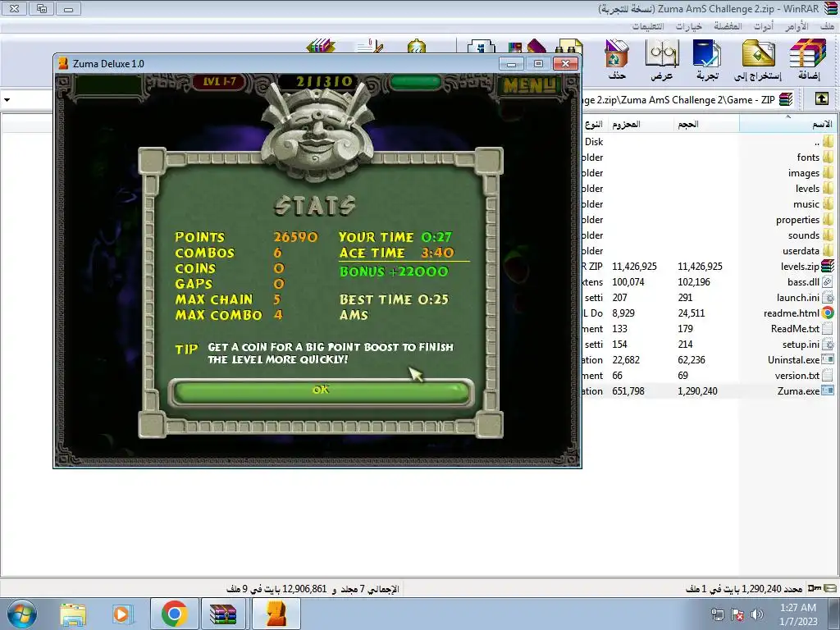Open the Commands (الأوامر) menu

pos(796,26)
